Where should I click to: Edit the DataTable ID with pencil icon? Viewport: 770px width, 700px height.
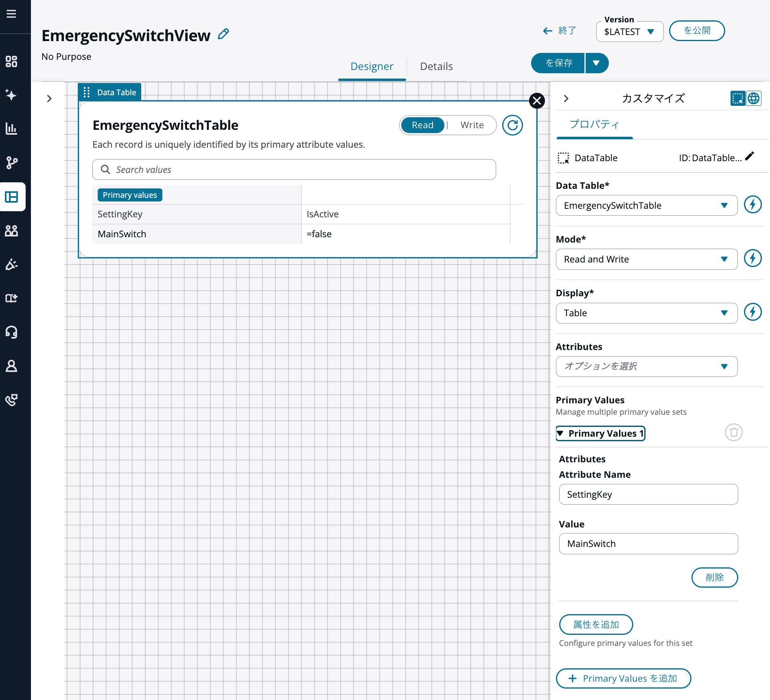click(x=750, y=156)
